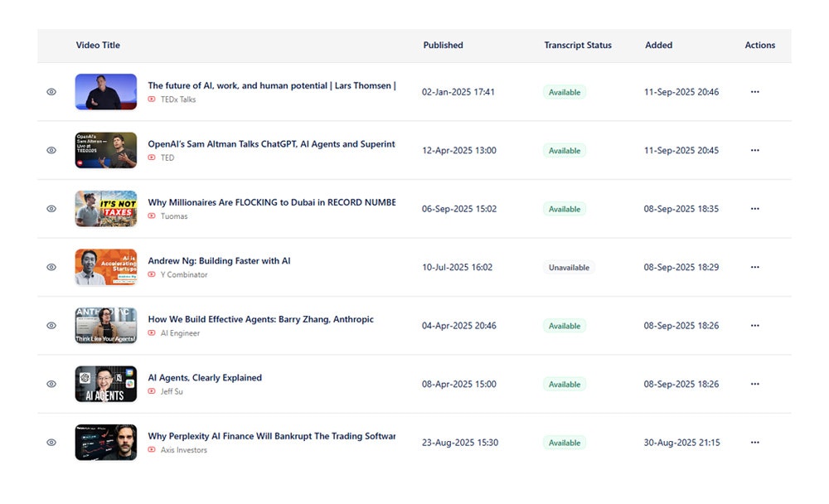Image resolution: width=829 pixels, height=504 pixels.
Task: Open 'How We Build Effective Agents' video title
Action: pyautogui.click(x=260, y=319)
